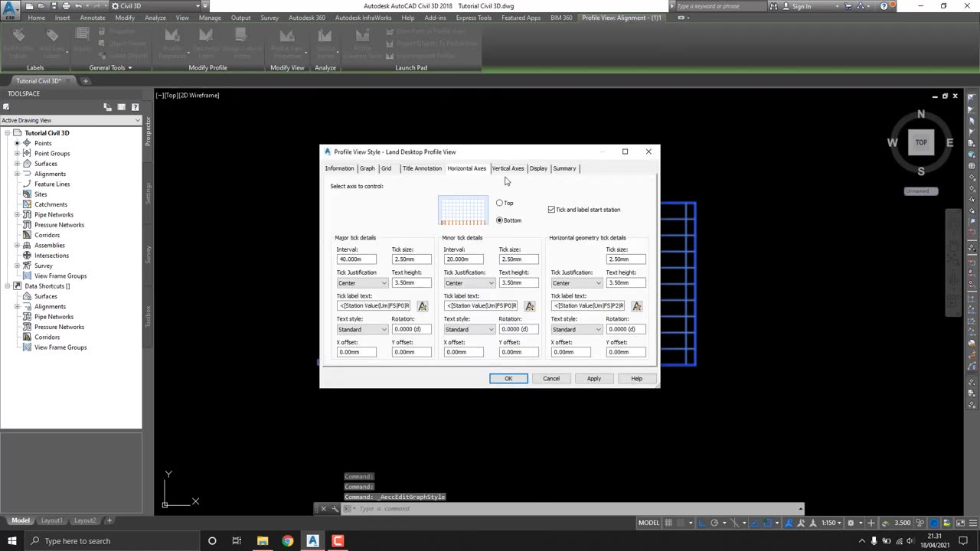Click the Windows Start button
The image size is (980, 551).
pos(12,541)
